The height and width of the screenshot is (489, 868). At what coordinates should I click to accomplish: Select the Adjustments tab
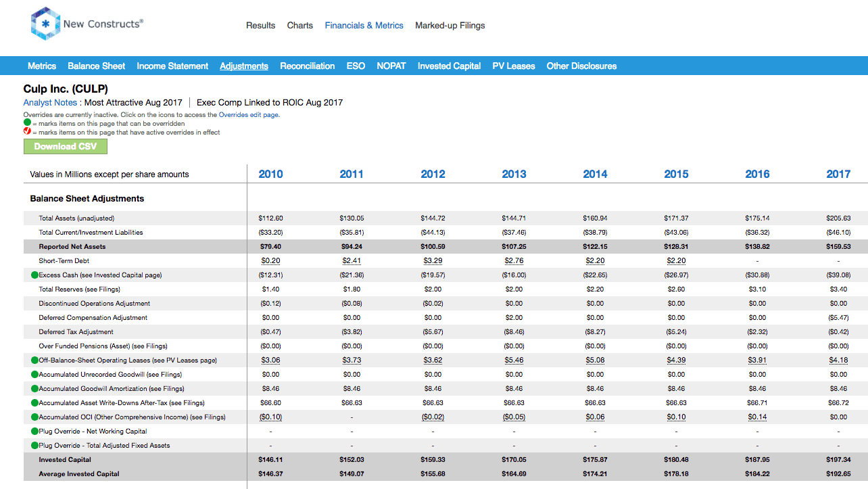tap(244, 66)
